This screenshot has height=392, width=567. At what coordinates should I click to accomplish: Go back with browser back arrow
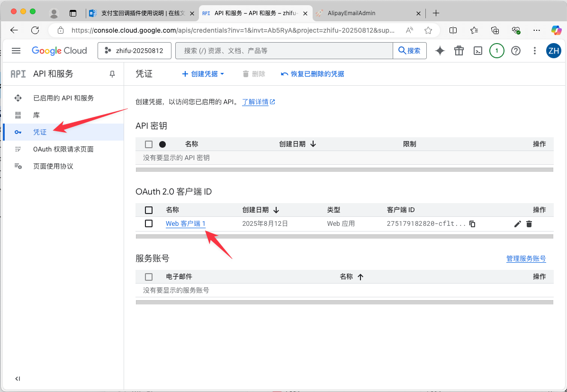[14, 30]
